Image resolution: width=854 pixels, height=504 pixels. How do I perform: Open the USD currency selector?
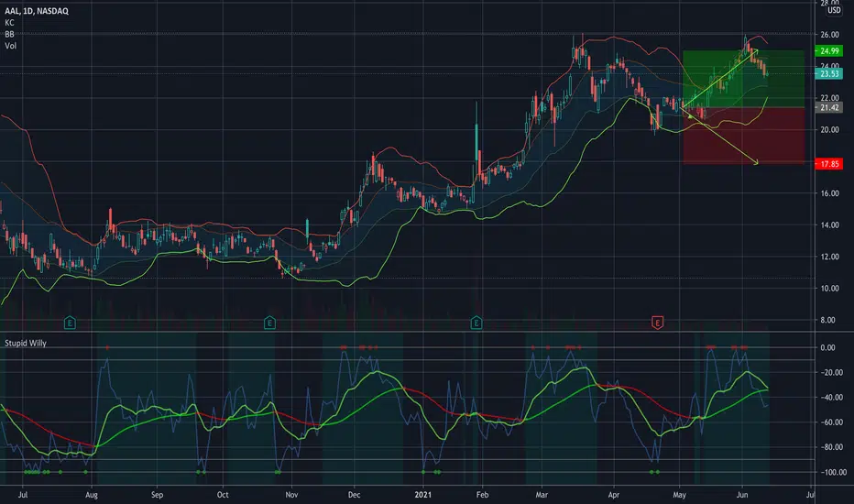[x=834, y=10]
